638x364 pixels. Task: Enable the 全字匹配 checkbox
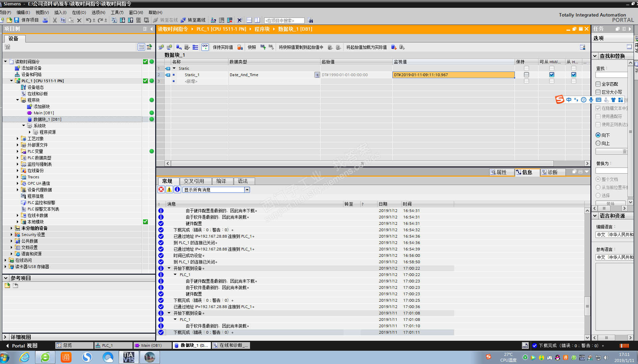pyautogui.click(x=598, y=84)
